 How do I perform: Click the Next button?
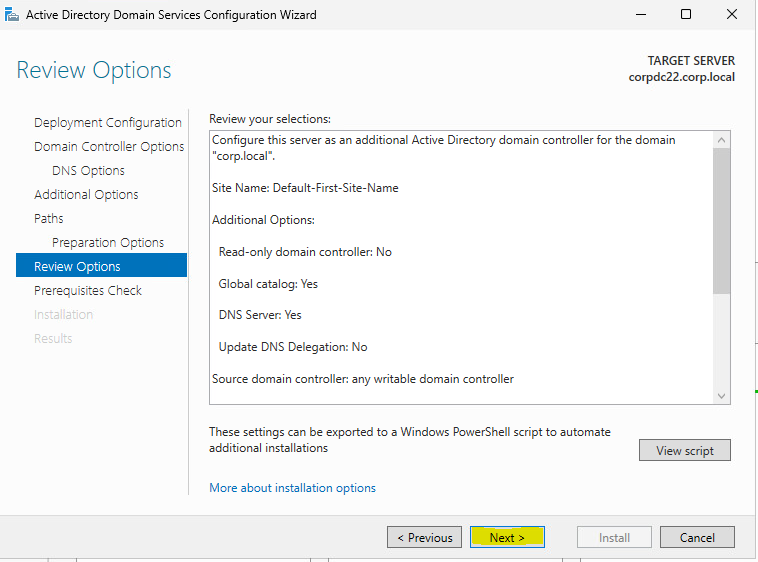[x=507, y=537]
